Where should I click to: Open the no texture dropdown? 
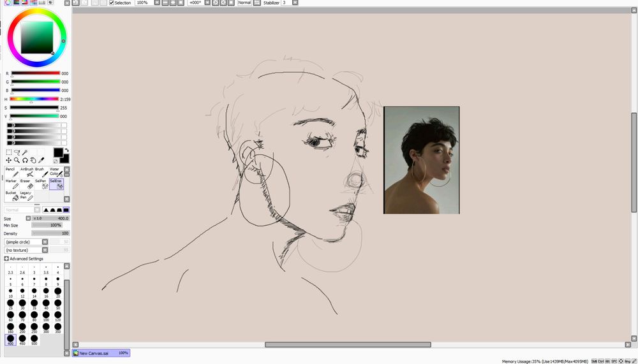pyautogui.click(x=45, y=250)
